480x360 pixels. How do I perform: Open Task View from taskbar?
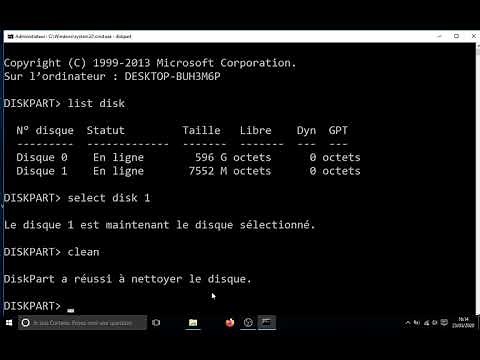pyautogui.click(x=156, y=323)
